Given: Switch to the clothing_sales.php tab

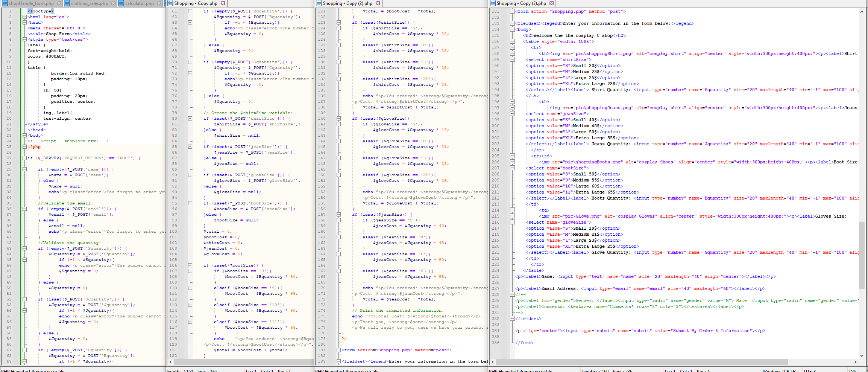Looking at the screenshot, I should [x=89, y=3].
